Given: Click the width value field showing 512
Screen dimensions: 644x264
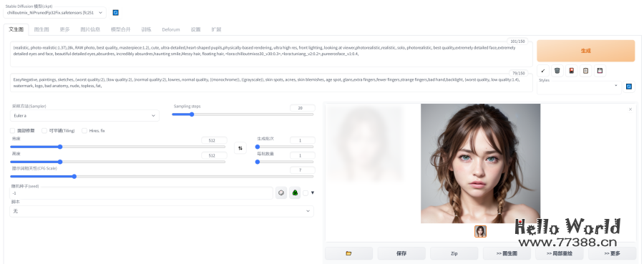Looking at the screenshot, I should point(214,140).
